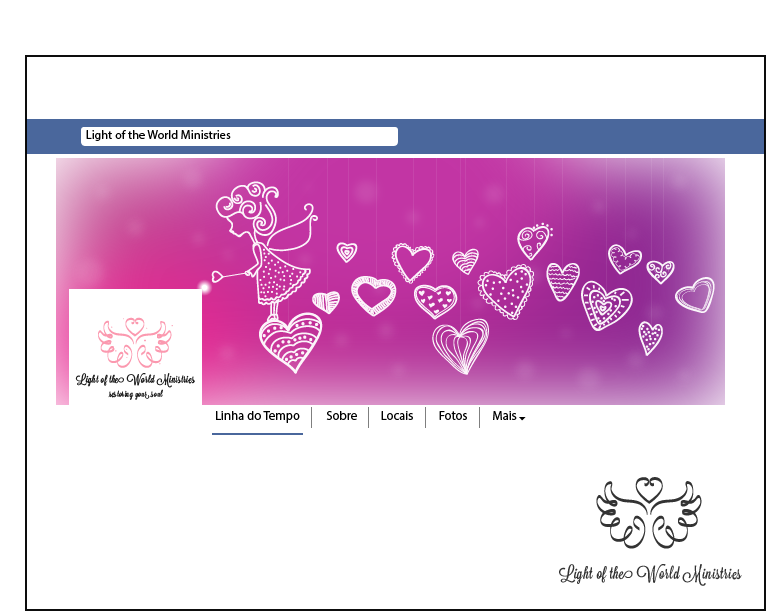Click the pink logo profile picture
Image resolution: width=766 pixels, height=611 pixels.
[x=135, y=347]
